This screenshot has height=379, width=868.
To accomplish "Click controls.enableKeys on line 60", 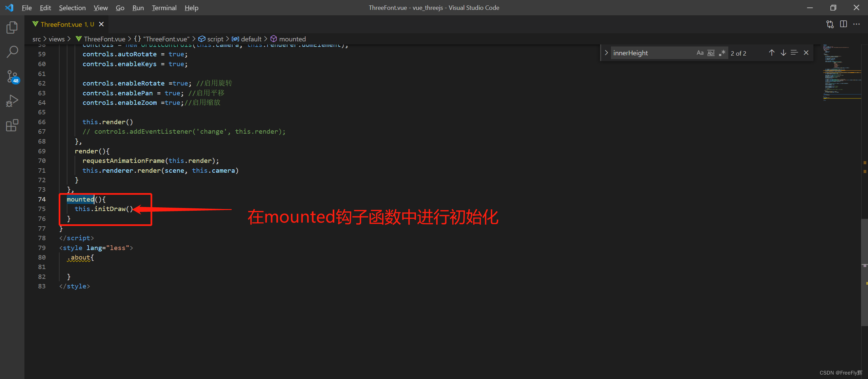I will (119, 64).
